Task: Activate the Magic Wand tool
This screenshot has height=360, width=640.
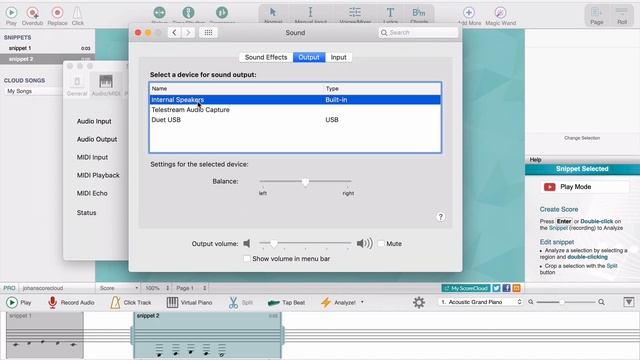Action: coord(500,13)
